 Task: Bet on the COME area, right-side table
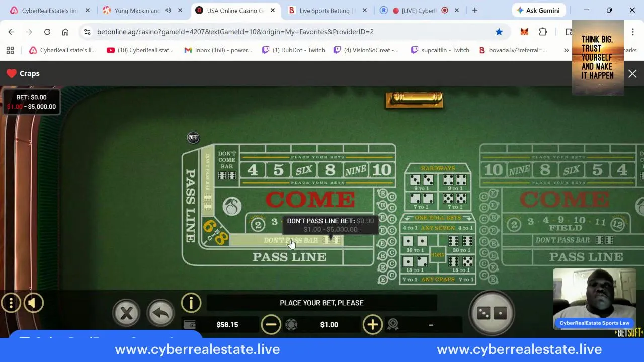(563, 199)
